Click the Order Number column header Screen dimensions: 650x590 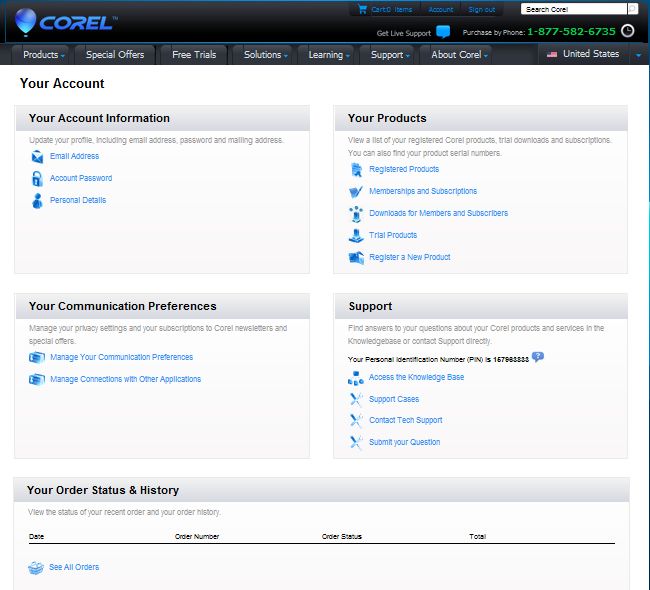point(197,537)
